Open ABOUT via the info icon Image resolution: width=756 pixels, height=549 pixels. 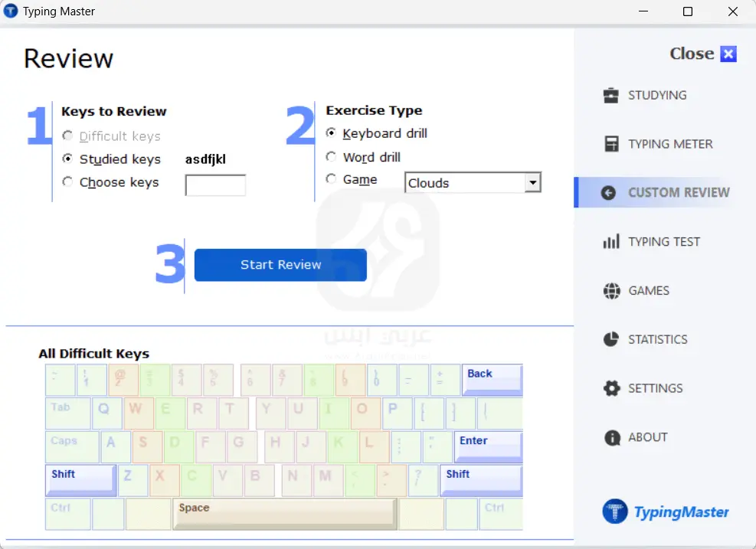tap(611, 437)
